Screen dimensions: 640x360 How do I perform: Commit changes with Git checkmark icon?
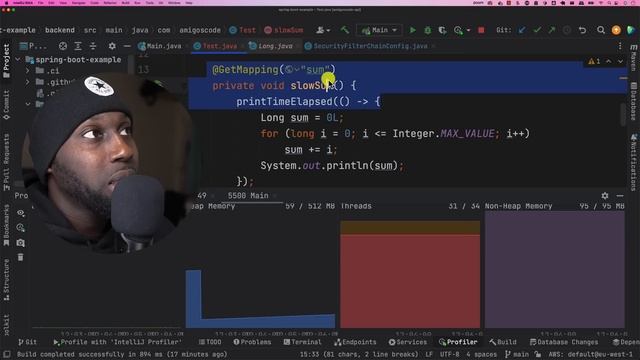537,30
